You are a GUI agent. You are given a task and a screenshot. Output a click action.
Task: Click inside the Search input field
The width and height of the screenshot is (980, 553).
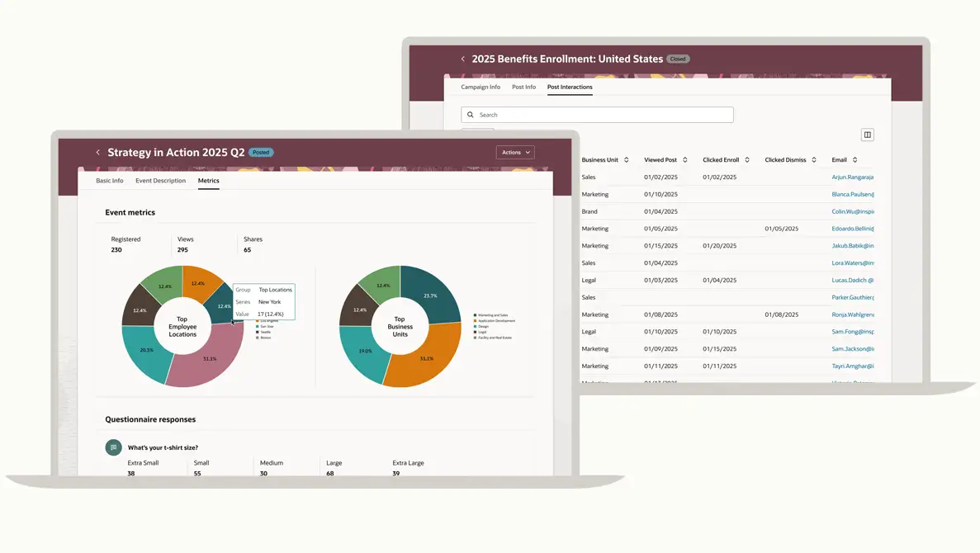[603, 115]
